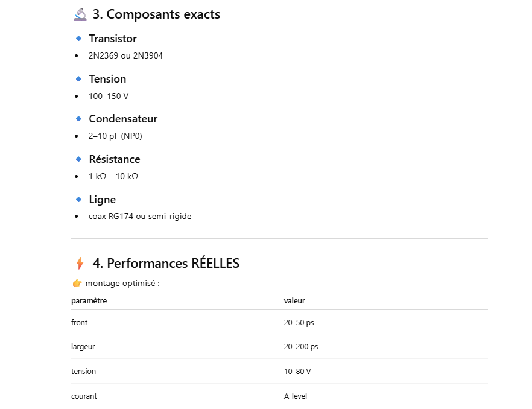Viewport: 532px width, 409px height.
Task: Click the pointing hand emoji before montage optimisé
Action: [77, 284]
